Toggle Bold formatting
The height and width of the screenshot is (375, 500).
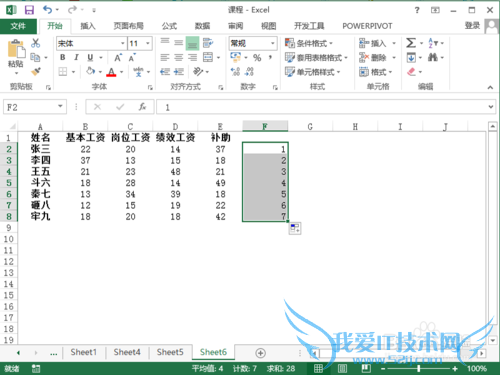click(x=63, y=57)
